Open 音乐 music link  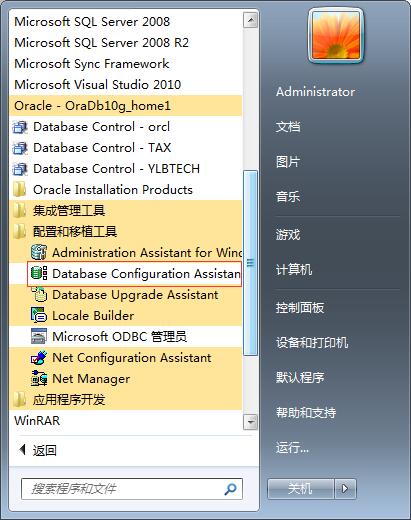coord(288,197)
